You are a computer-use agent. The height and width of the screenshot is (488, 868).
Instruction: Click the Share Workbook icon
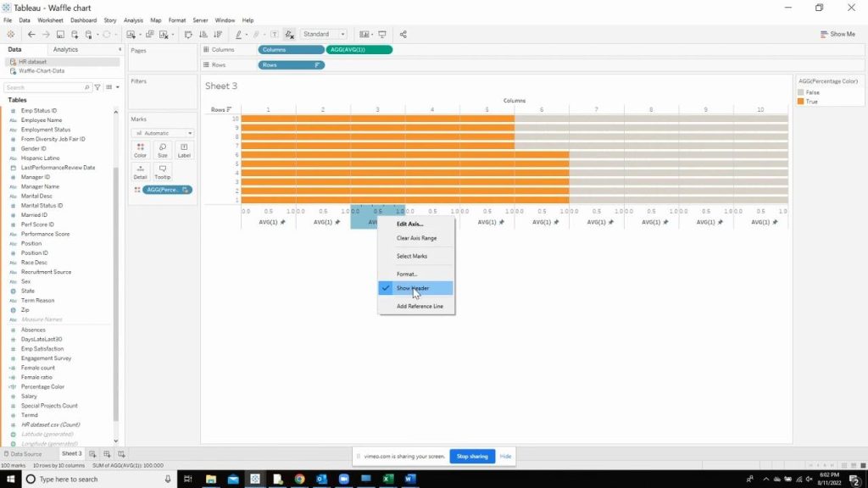[x=404, y=35]
